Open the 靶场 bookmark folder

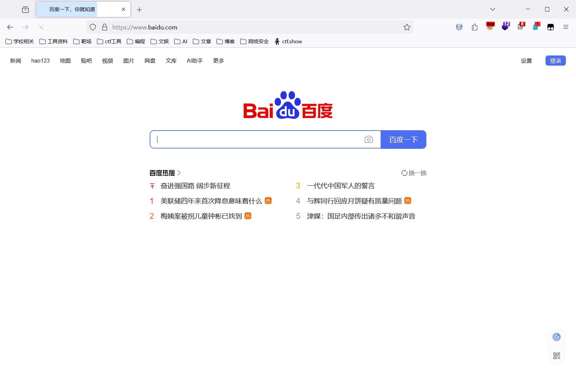(x=82, y=41)
